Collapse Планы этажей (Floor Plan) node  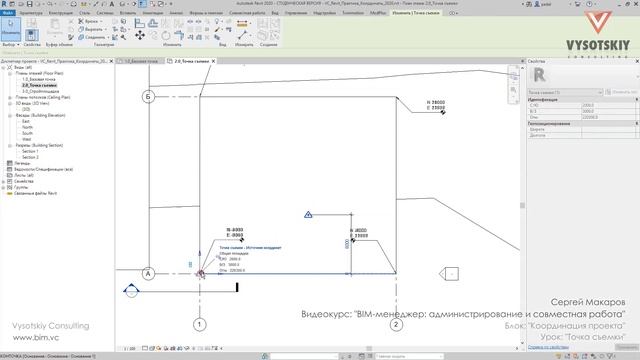[10, 73]
